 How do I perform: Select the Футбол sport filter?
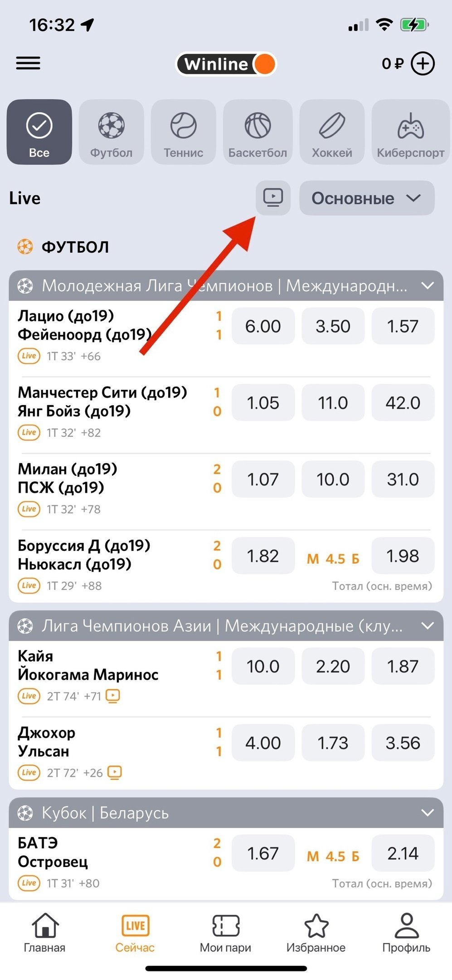point(111,132)
